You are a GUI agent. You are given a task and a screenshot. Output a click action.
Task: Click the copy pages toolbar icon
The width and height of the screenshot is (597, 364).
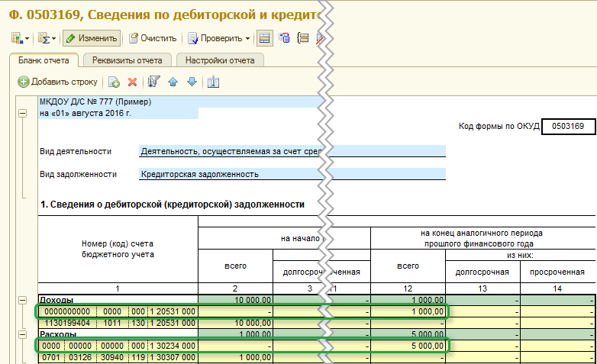[x=284, y=38]
